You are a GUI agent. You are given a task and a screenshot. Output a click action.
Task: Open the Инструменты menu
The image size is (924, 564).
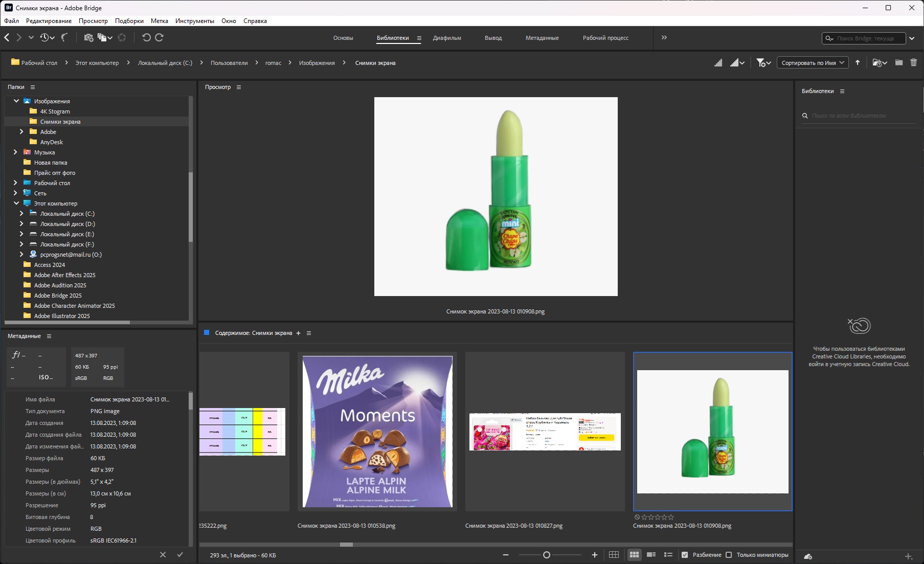point(194,21)
